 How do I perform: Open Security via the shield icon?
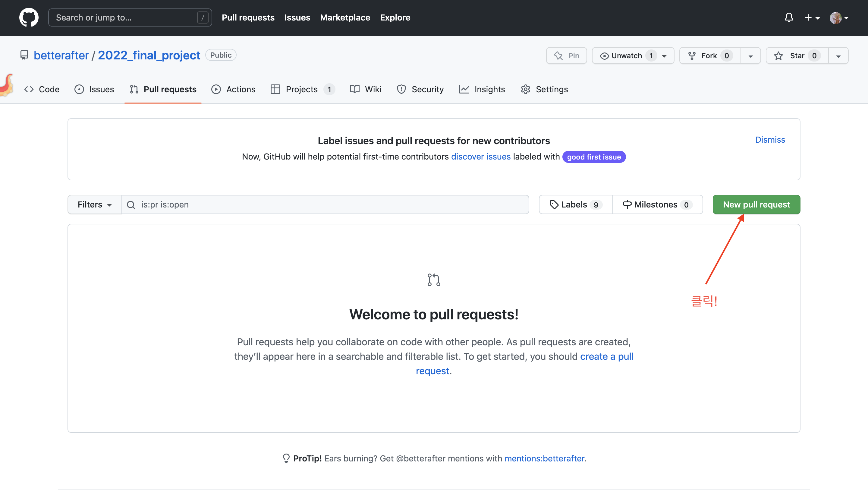401,89
